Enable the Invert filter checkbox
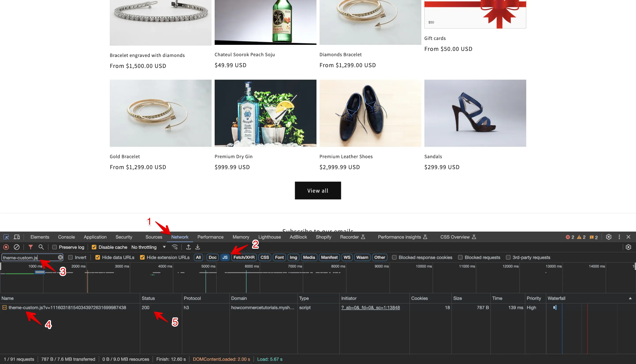The image size is (636, 364). point(70,257)
